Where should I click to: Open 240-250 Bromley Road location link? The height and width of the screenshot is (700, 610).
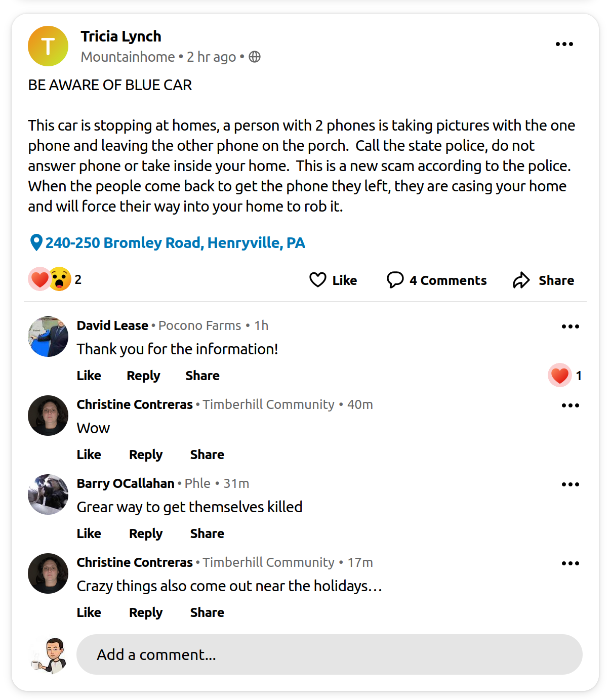click(175, 243)
